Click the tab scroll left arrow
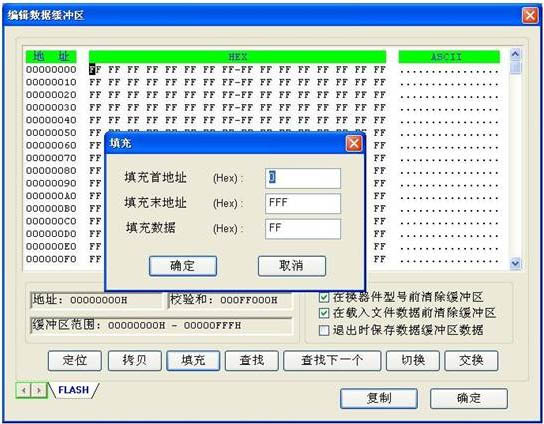 point(24,390)
